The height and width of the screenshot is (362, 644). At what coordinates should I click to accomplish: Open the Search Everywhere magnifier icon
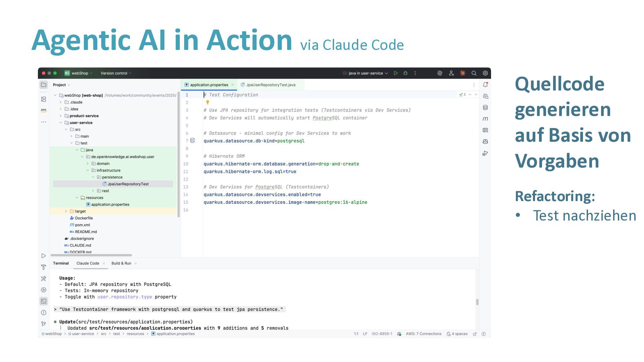474,73
